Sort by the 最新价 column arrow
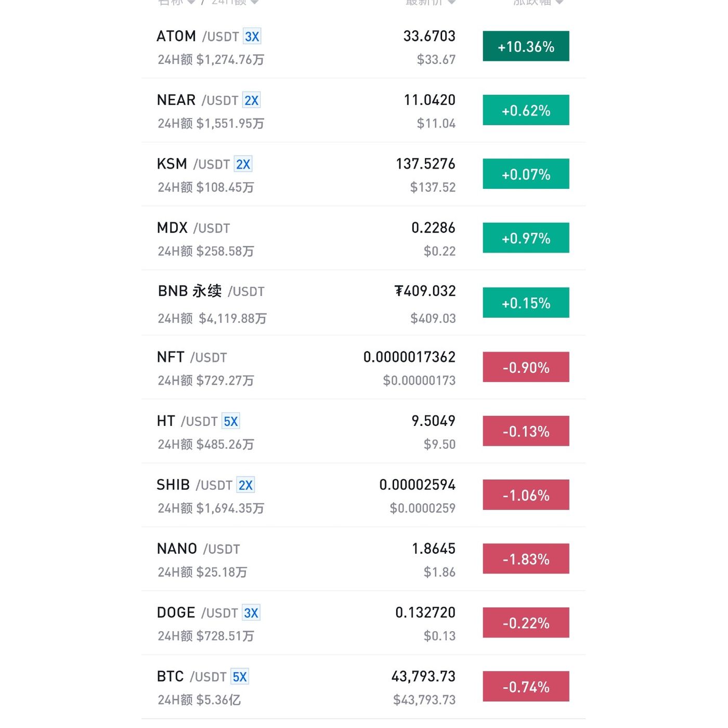Screen dimensions: 728x728 [x=451, y=2]
